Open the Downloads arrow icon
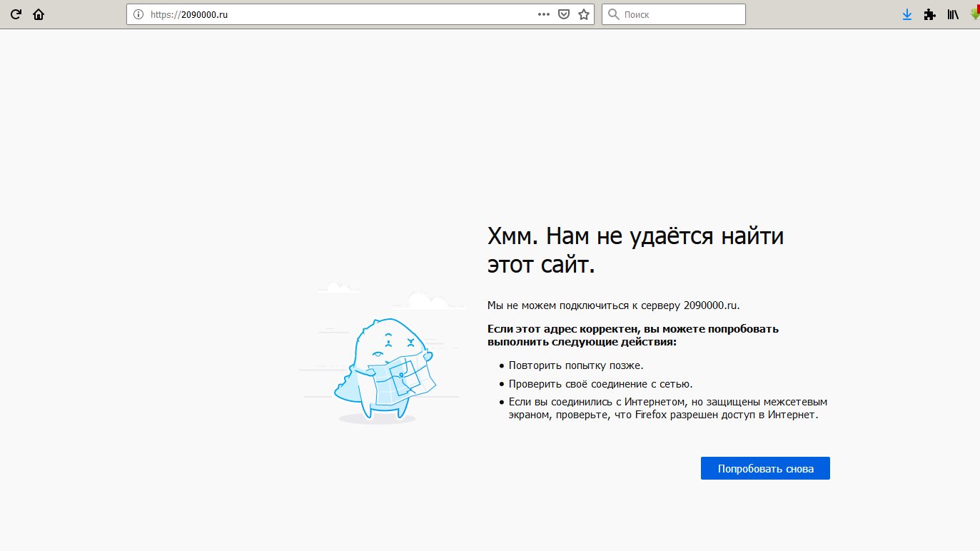Viewport: 980px width, 551px height. [x=907, y=14]
